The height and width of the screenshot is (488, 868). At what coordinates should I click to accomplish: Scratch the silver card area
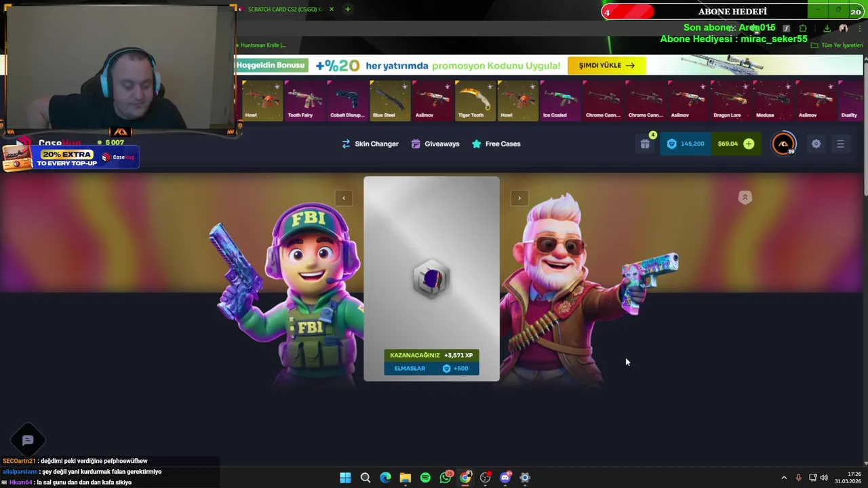coord(431,278)
